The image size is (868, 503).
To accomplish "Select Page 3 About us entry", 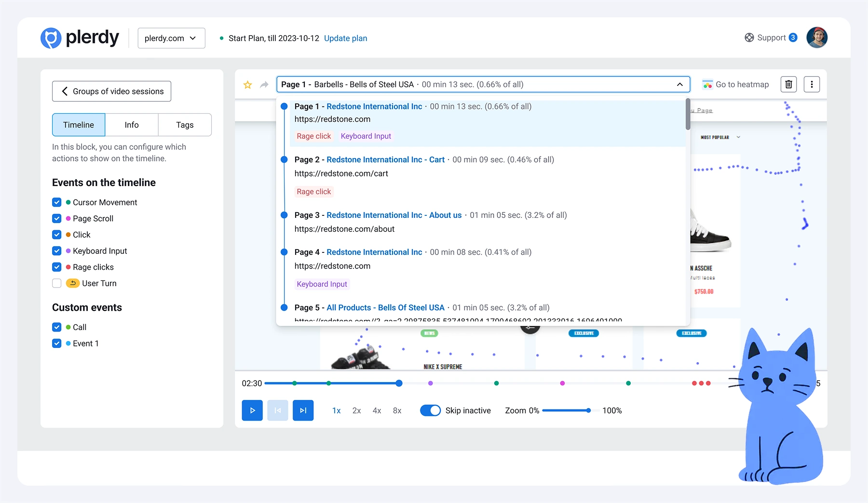I will [x=393, y=215].
